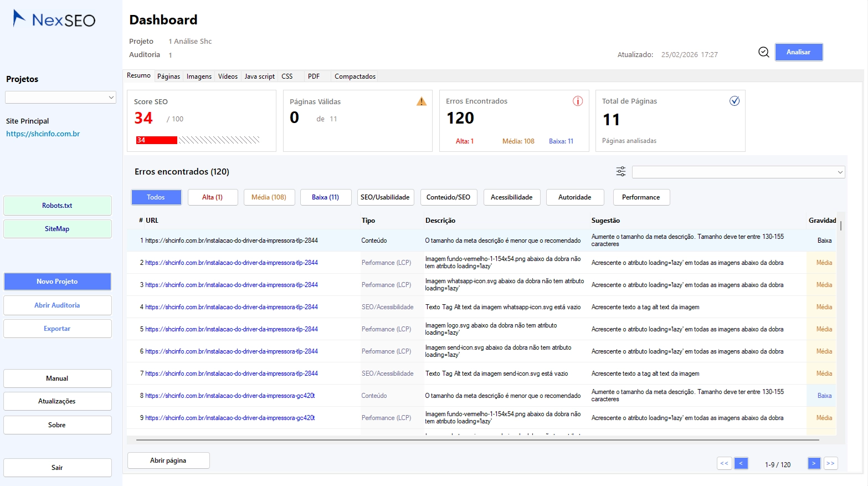This screenshot has width=868, height=486.
Task: Toggle the Alta (1) severity filter
Action: tap(213, 197)
